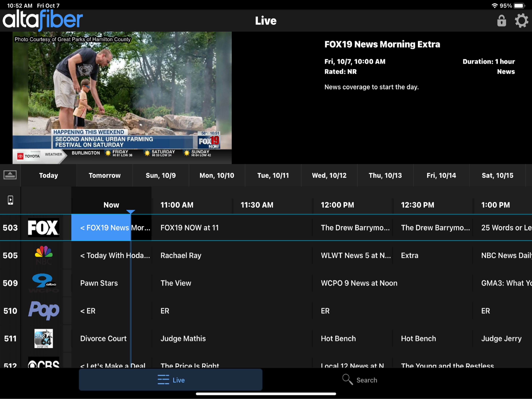This screenshot has height=399, width=532.
Task: Select the 1:00 PM time header
Action: click(495, 205)
